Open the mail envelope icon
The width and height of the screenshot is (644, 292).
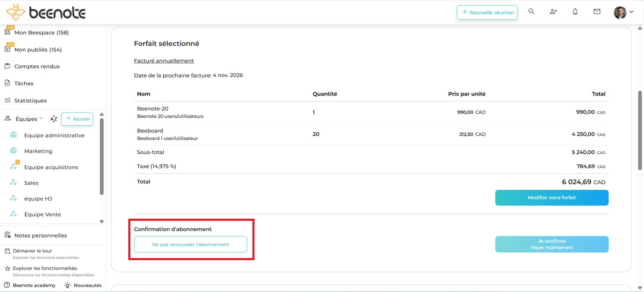click(597, 12)
